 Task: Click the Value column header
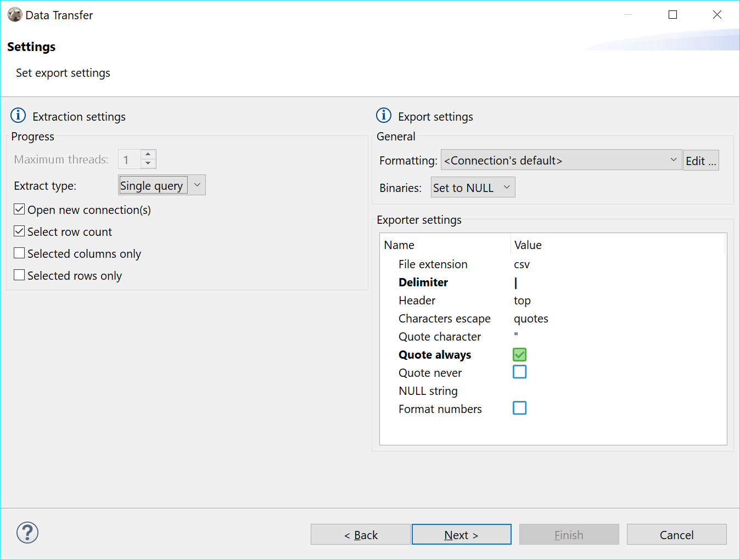point(618,245)
